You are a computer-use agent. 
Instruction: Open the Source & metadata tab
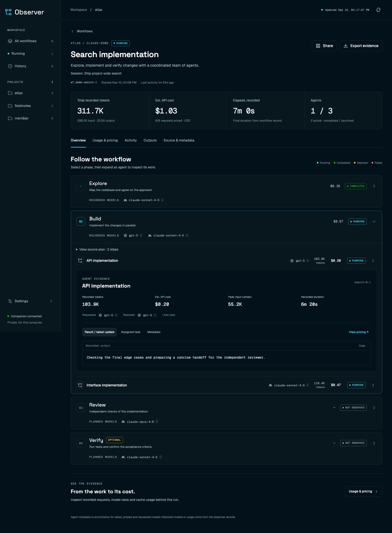(x=179, y=140)
